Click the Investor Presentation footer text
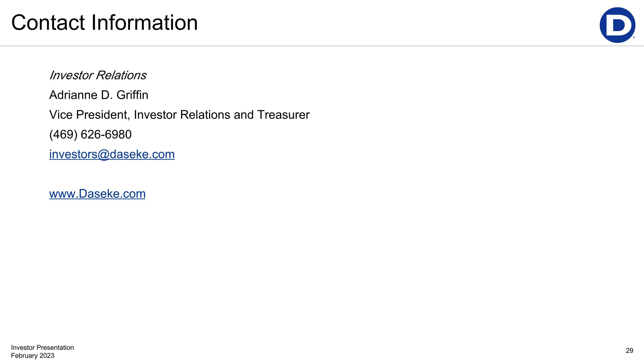 click(42, 347)
